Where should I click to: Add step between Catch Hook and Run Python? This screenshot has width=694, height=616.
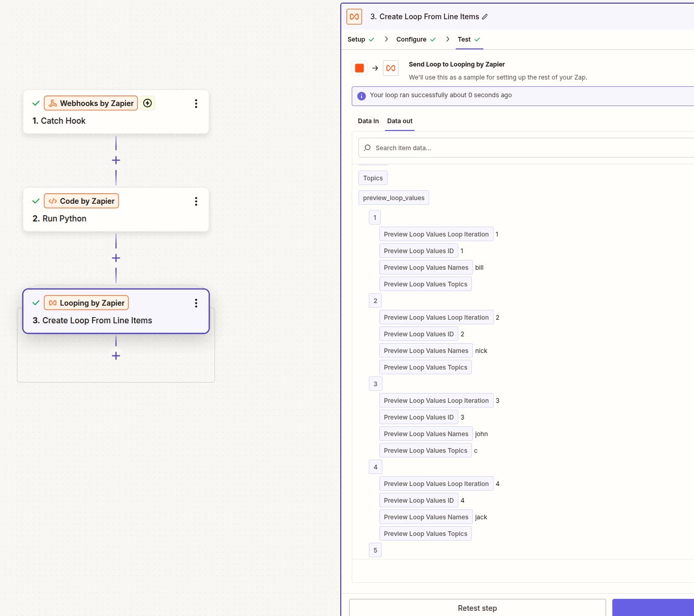116,160
